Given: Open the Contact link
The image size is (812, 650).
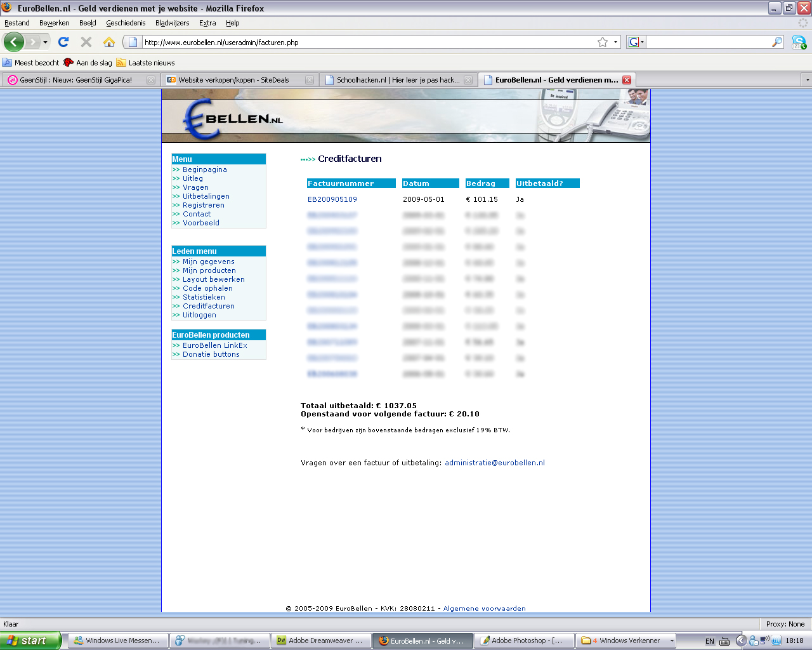Looking at the screenshot, I should (197, 214).
